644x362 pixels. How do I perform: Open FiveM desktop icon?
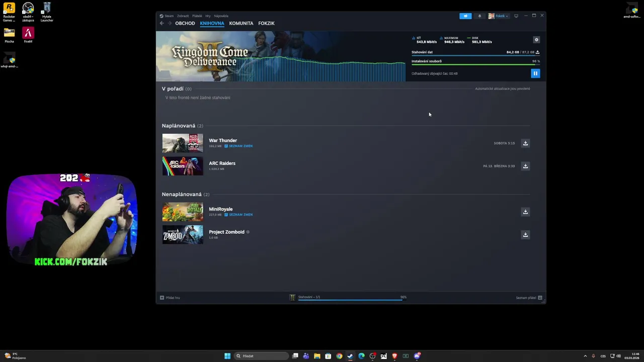[28, 36]
